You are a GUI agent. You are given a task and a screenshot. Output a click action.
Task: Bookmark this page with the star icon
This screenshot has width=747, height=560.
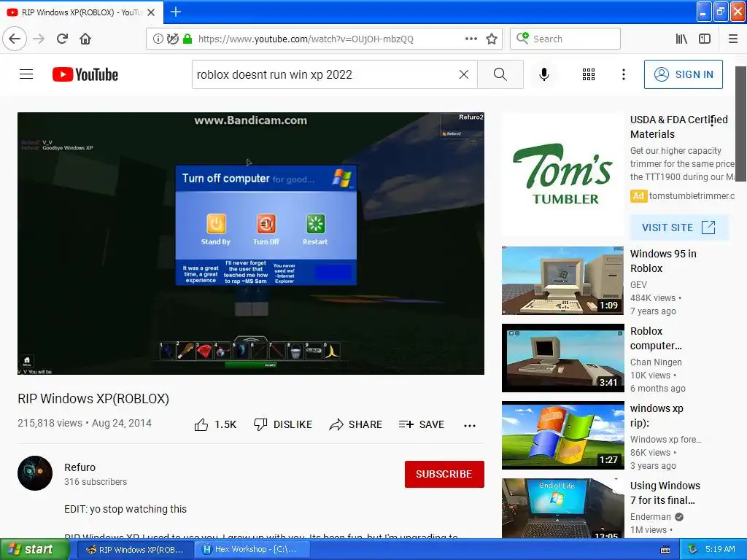(492, 39)
